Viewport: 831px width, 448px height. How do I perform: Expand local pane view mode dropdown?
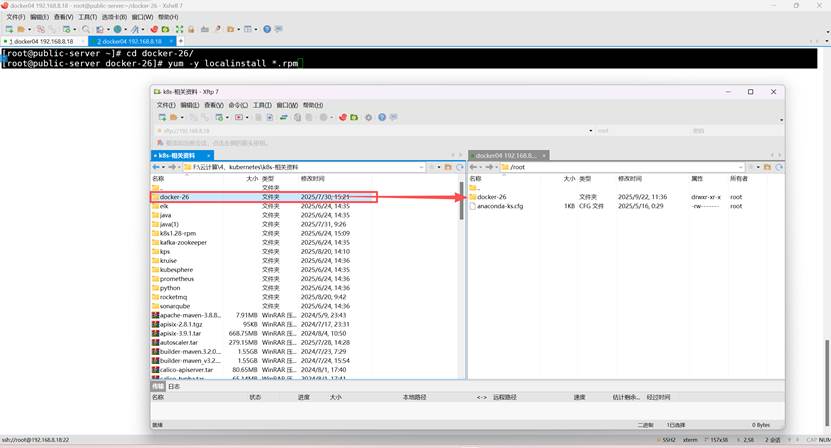click(x=439, y=167)
